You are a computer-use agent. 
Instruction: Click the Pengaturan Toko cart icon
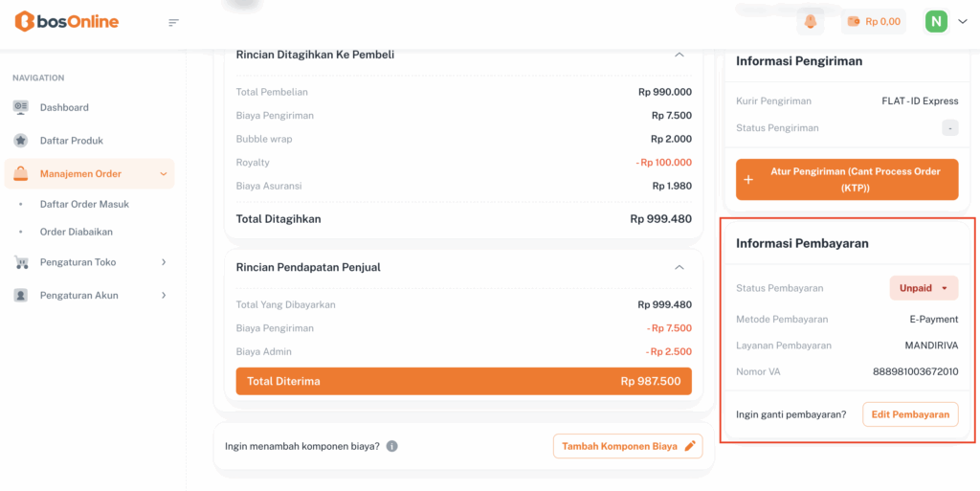pos(21,262)
